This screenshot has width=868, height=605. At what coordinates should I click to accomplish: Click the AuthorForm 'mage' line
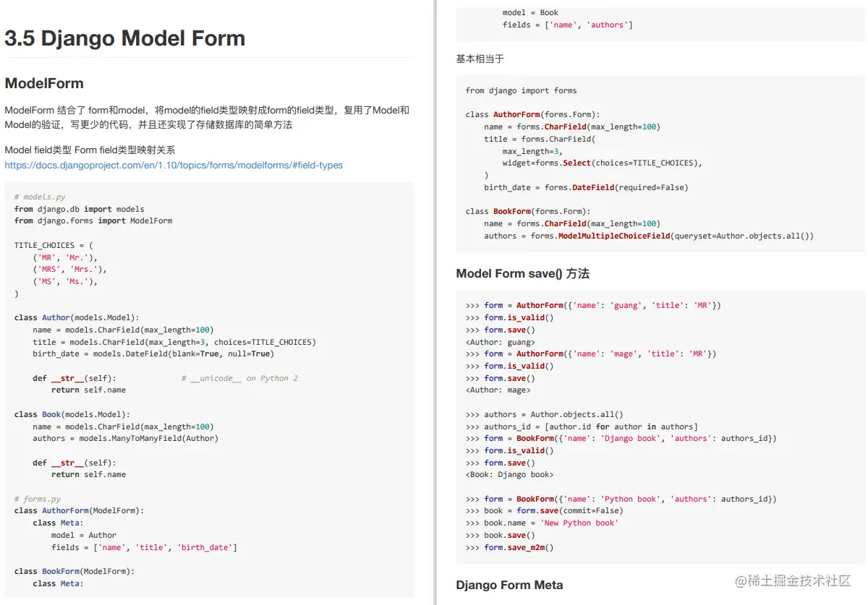tap(591, 353)
